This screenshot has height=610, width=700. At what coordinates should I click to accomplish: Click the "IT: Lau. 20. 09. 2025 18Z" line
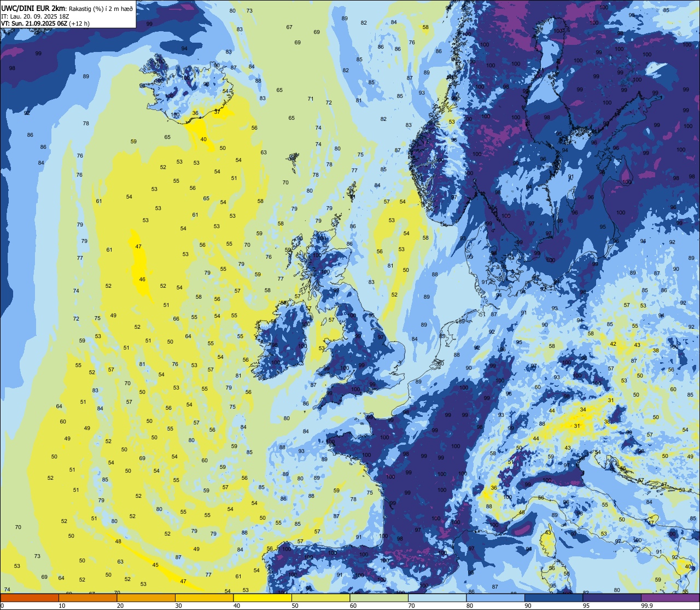tap(35, 16)
